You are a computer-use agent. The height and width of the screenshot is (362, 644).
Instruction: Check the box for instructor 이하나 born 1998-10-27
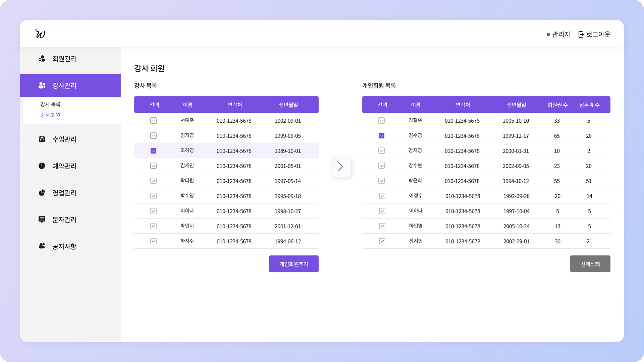pyautogui.click(x=153, y=211)
